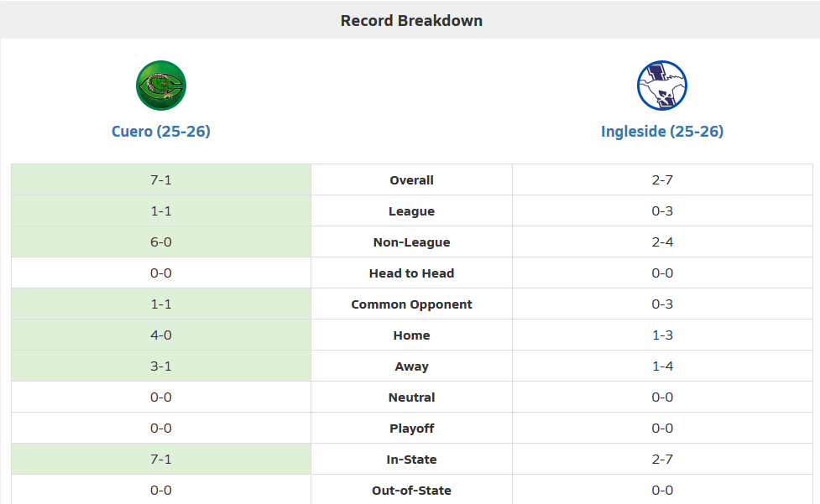Open the Cuero (25-26) team link

[161, 132]
